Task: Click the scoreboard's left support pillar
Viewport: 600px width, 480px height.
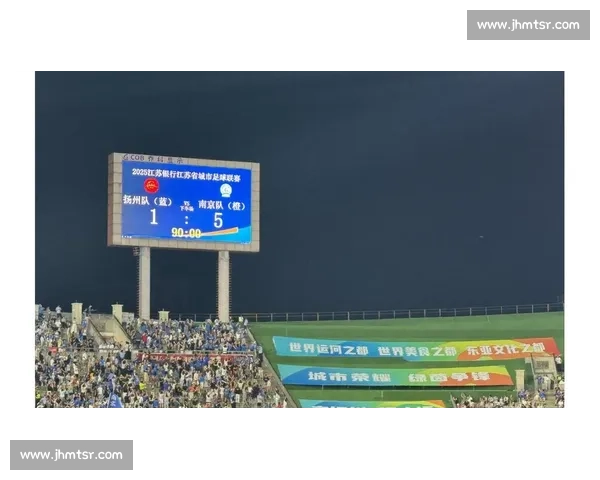Action: click(x=144, y=284)
